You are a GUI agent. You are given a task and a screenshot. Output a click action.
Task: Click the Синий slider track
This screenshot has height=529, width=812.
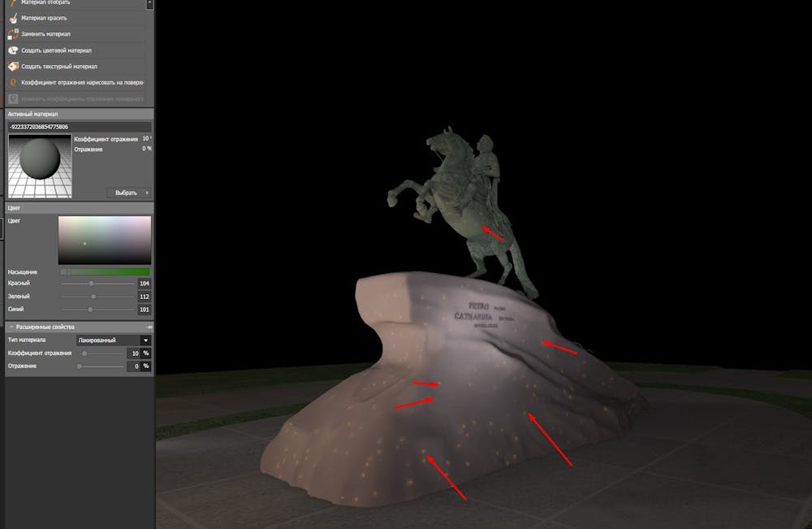(x=97, y=310)
